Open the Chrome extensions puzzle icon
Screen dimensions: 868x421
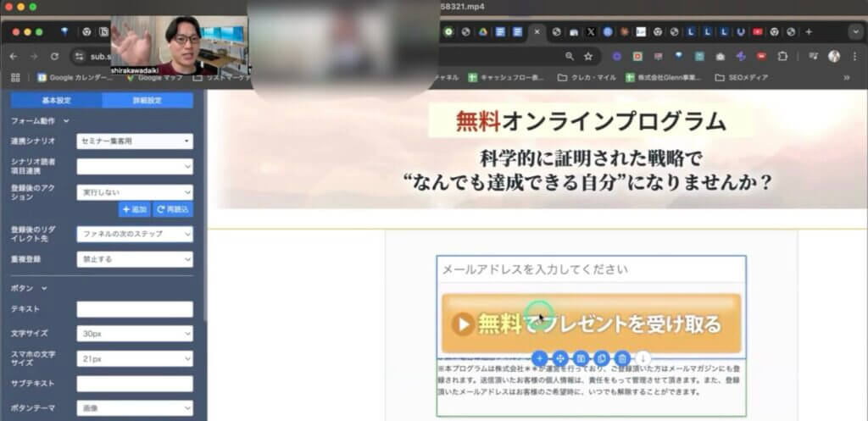(782, 56)
